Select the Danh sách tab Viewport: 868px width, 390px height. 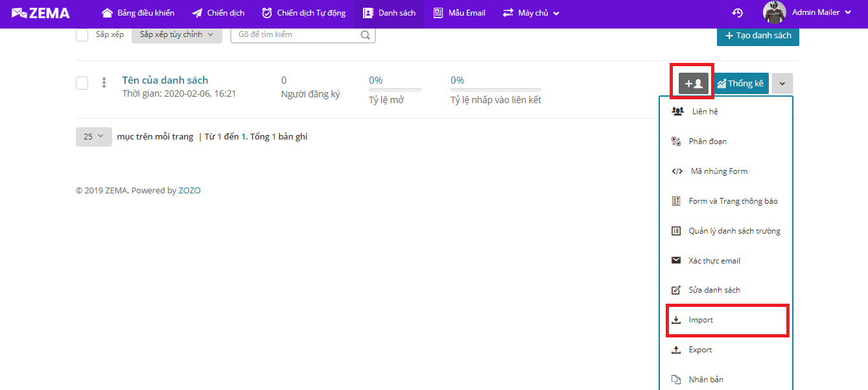tap(389, 13)
